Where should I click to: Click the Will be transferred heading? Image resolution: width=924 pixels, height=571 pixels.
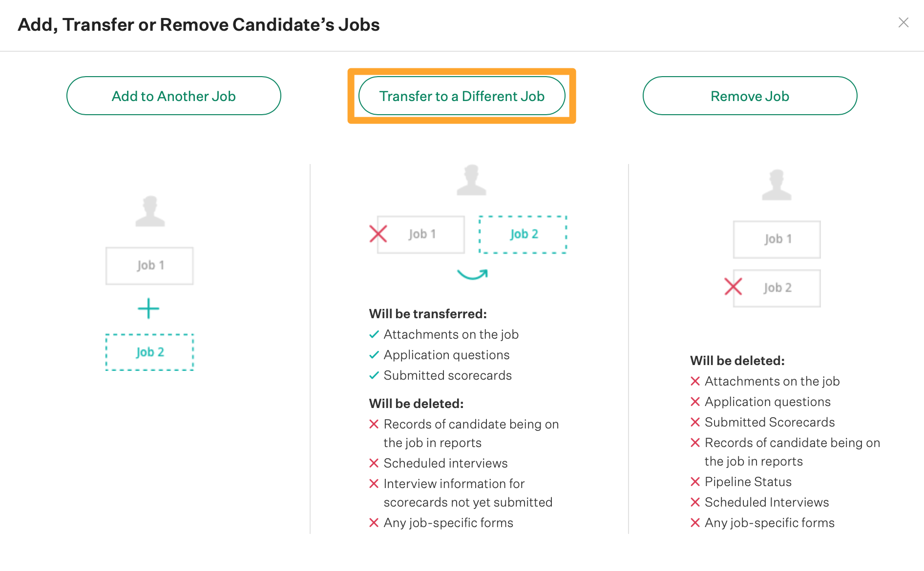(428, 314)
